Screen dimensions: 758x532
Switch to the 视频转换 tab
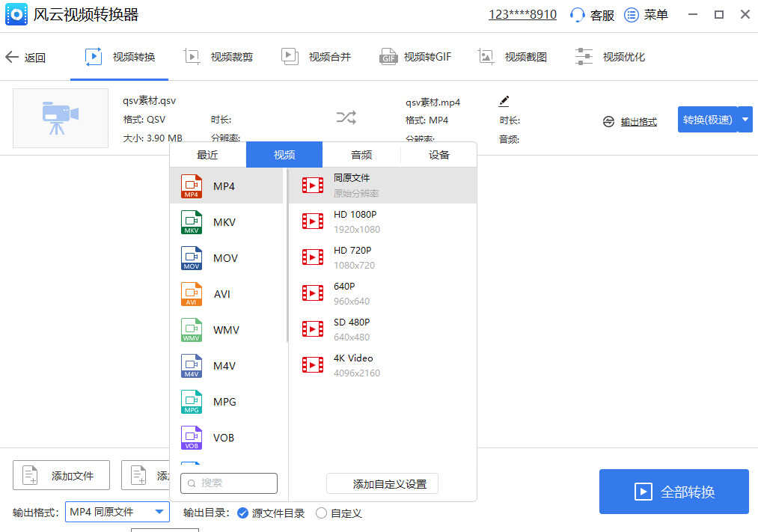(x=120, y=57)
